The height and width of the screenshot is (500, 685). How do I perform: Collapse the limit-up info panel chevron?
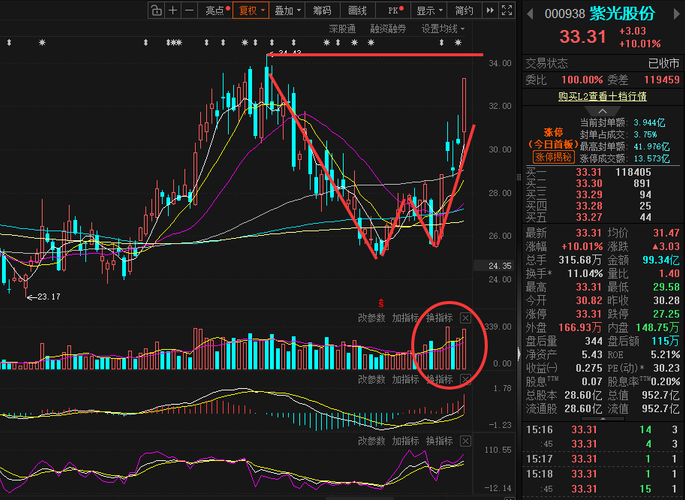[602, 111]
